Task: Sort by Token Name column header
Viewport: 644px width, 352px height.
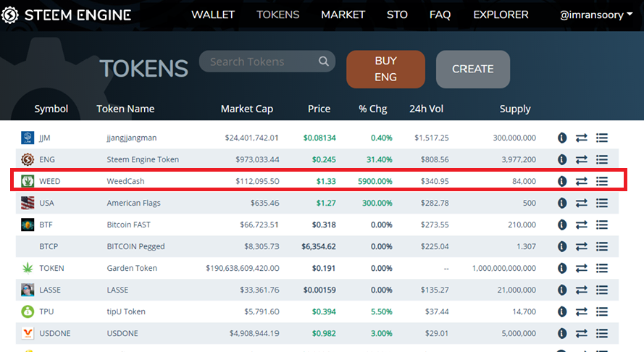Action: click(x=125, y=109)
